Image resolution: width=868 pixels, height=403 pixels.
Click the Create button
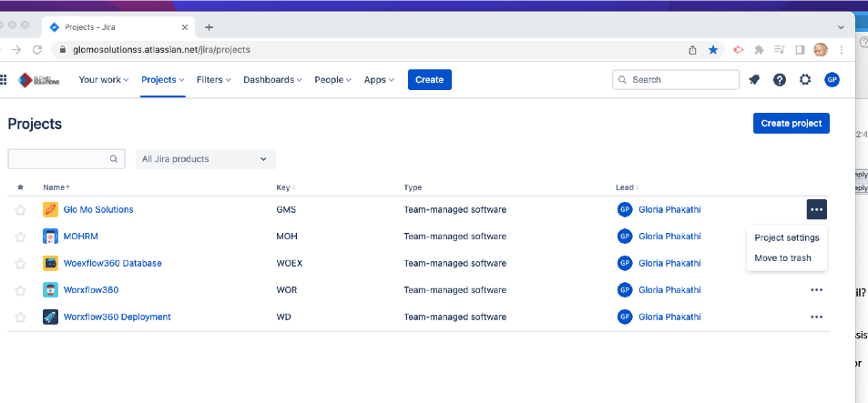(x=430, y=80)
